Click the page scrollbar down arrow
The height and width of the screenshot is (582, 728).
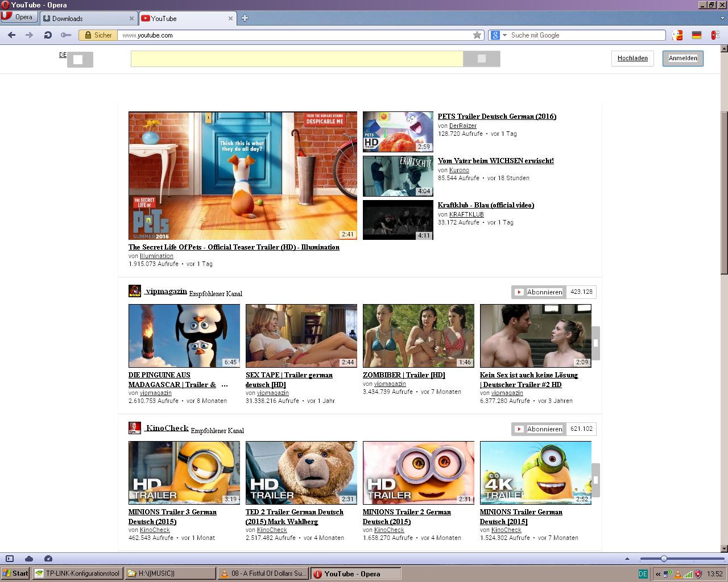[724, 548]
